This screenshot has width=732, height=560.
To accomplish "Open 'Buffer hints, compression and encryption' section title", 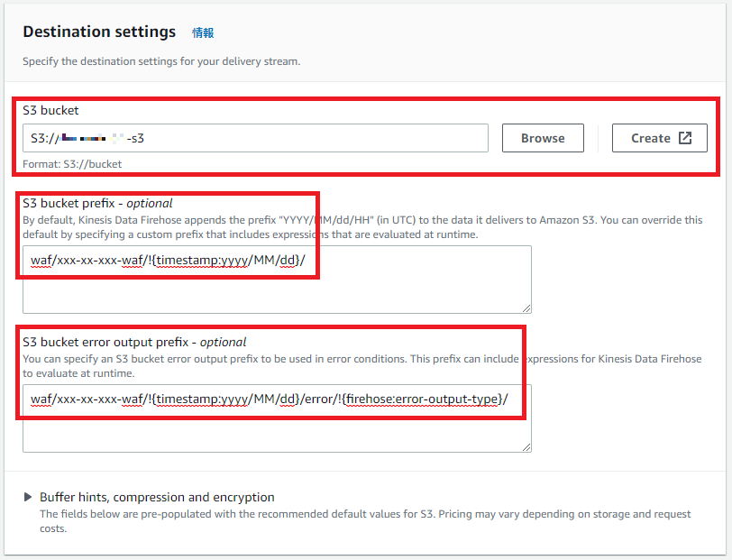I will point(157,497).
